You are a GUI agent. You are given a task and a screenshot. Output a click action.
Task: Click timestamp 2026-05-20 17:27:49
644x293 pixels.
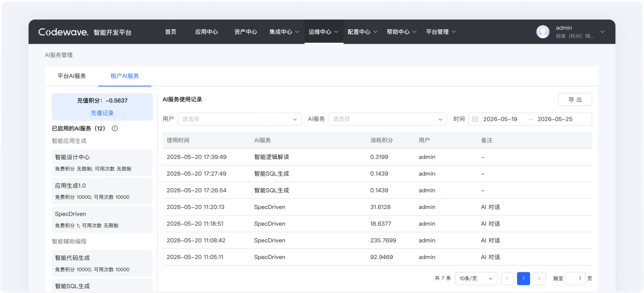[196, 173]
